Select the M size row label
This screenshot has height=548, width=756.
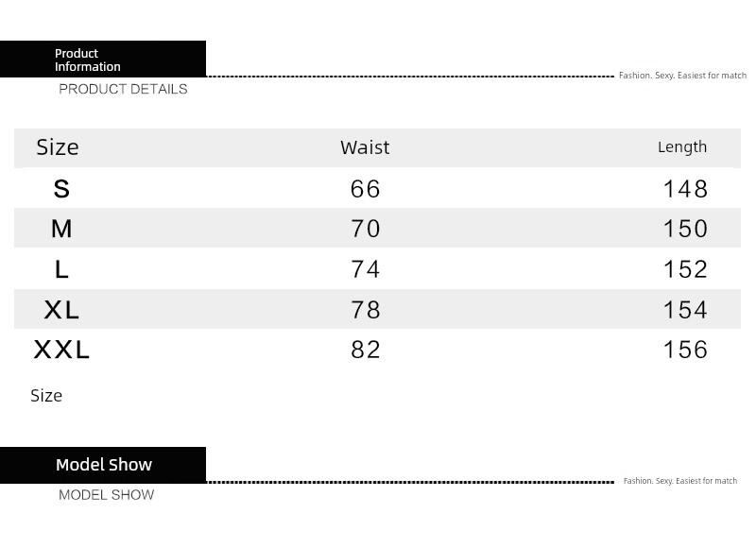61,229
